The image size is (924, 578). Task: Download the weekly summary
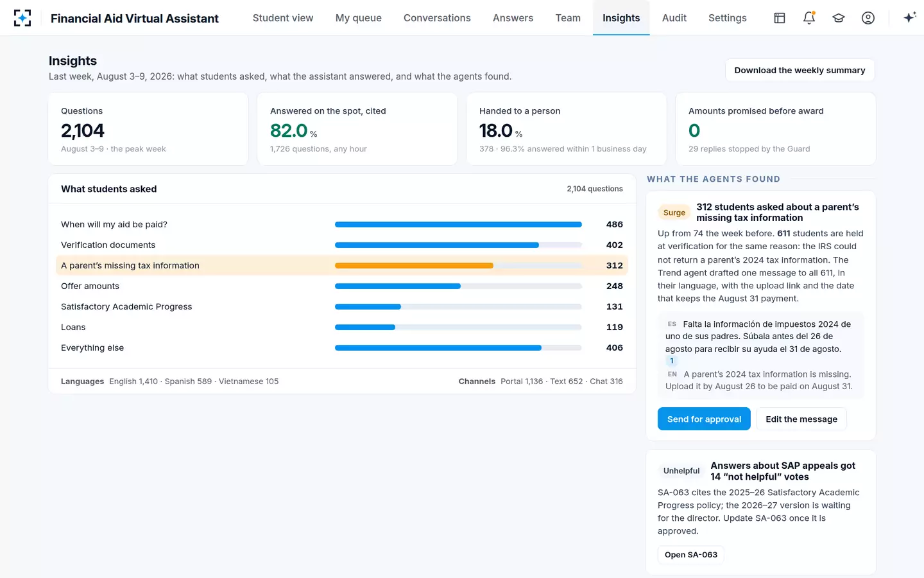coord(800,70)
